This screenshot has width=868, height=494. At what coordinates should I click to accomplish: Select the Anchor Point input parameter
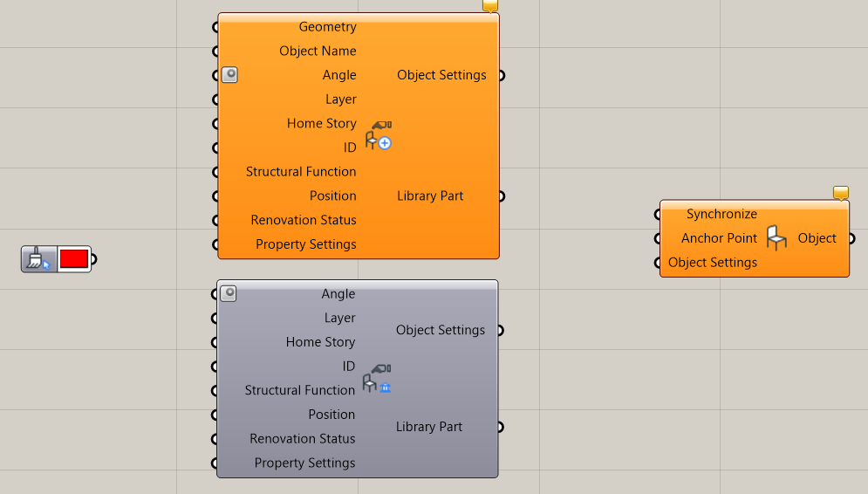[719, 238]
